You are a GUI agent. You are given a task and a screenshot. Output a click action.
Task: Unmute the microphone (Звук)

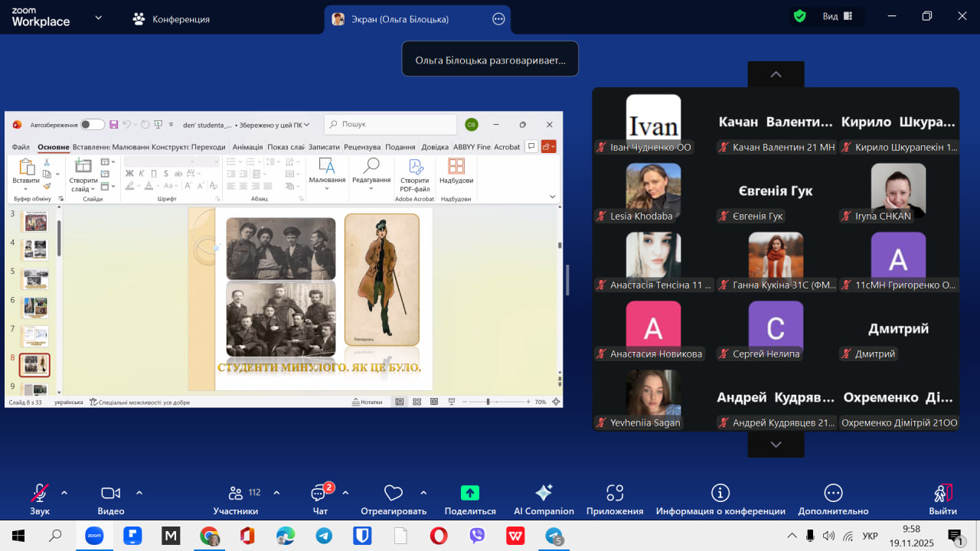[x=40, y=493]
